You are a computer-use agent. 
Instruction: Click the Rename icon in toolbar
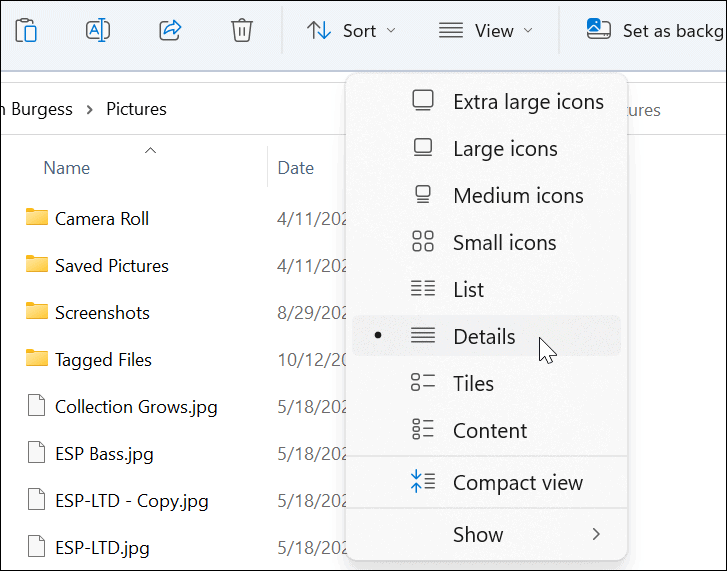pos(98,30)
